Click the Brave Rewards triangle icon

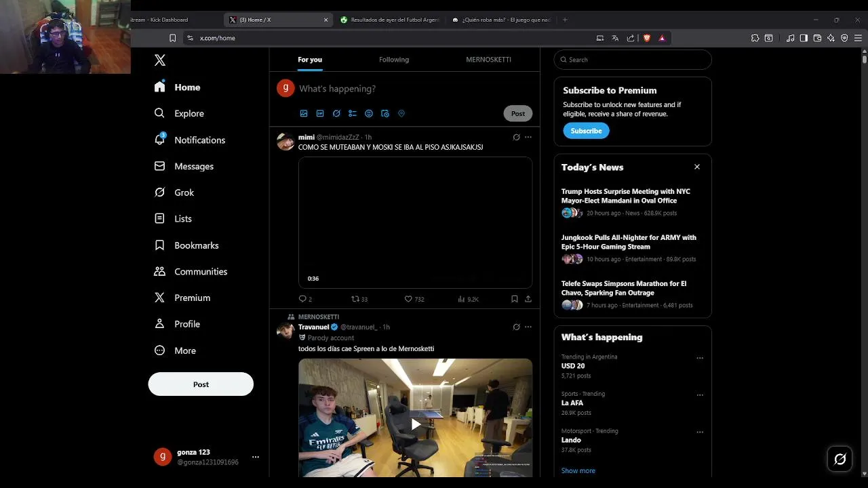662,38
